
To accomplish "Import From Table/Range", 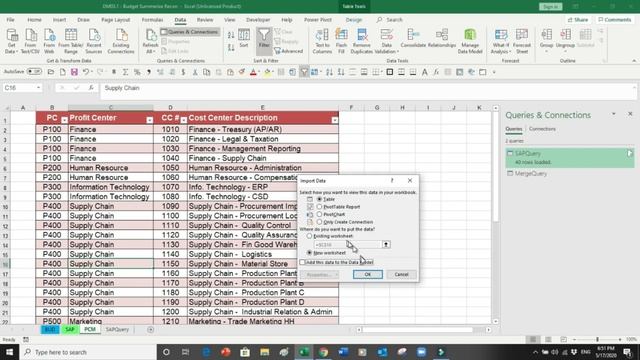I will 71,41.
